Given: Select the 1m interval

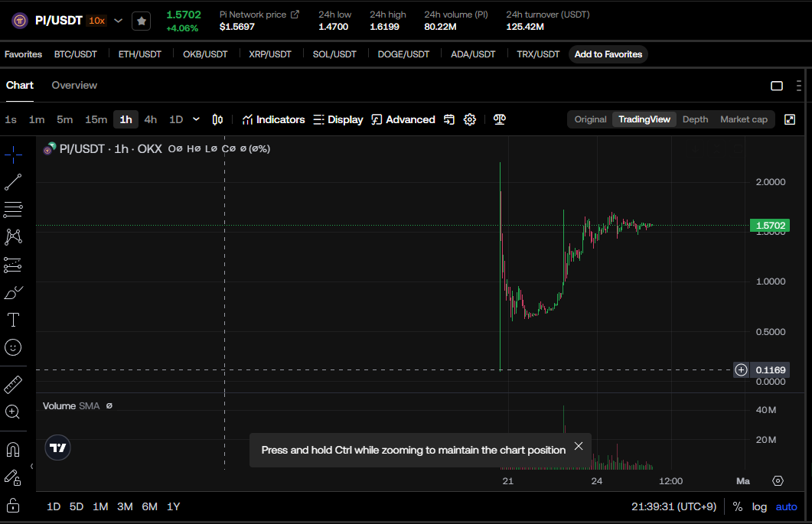Looking at the screenshot, I should click(37, 119).
